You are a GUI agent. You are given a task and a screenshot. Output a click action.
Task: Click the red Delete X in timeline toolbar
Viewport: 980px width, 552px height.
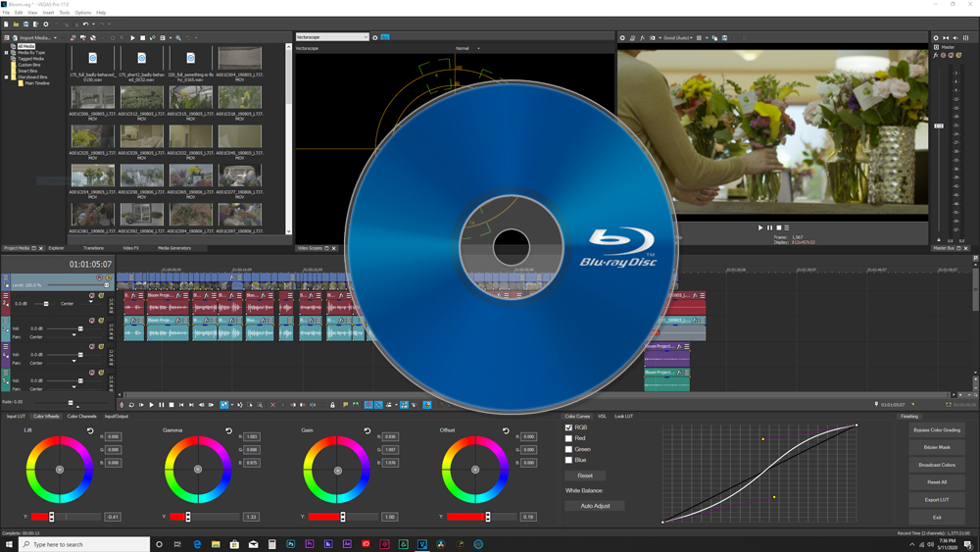tap(272, 405)
